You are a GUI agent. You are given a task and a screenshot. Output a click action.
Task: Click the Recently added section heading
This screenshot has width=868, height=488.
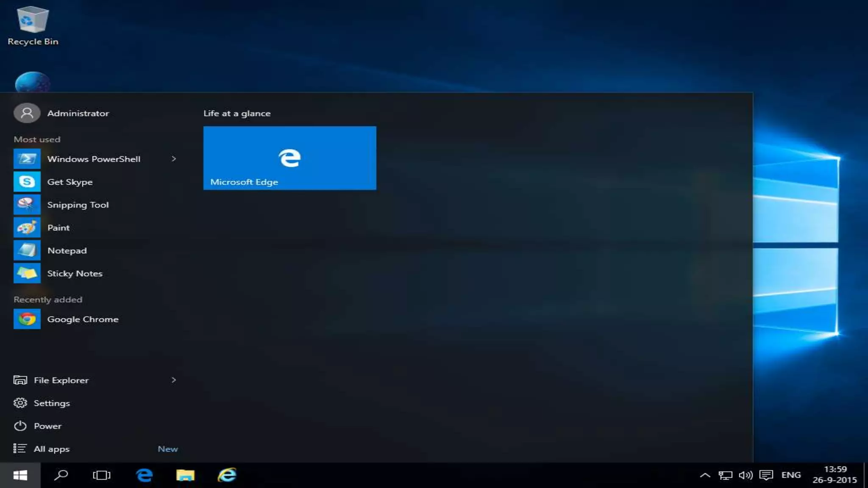click(x=48, y=299)
